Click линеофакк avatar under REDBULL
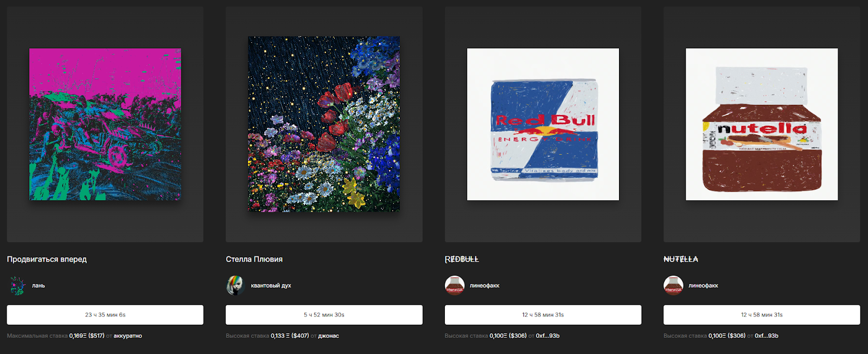 [455, 286]
